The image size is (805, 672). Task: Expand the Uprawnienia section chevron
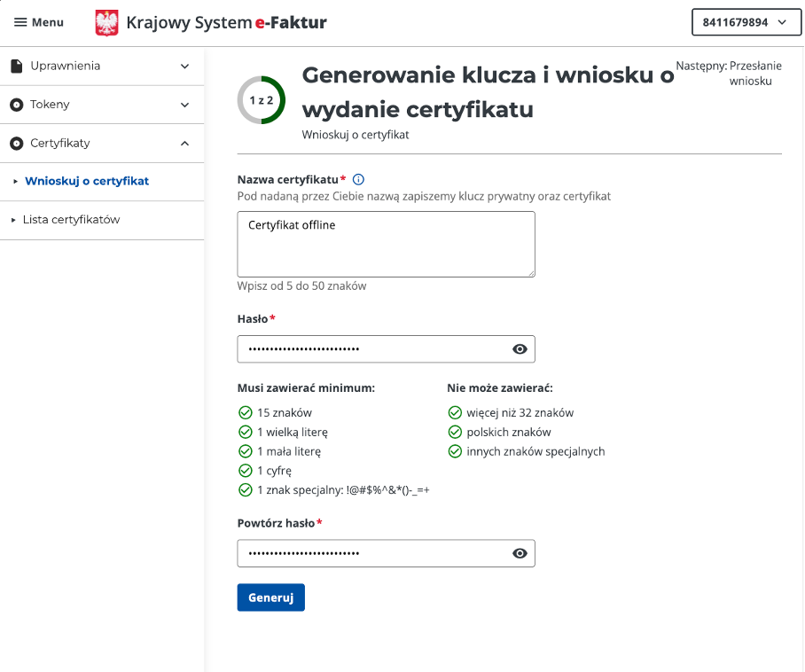tap(184, 66)
